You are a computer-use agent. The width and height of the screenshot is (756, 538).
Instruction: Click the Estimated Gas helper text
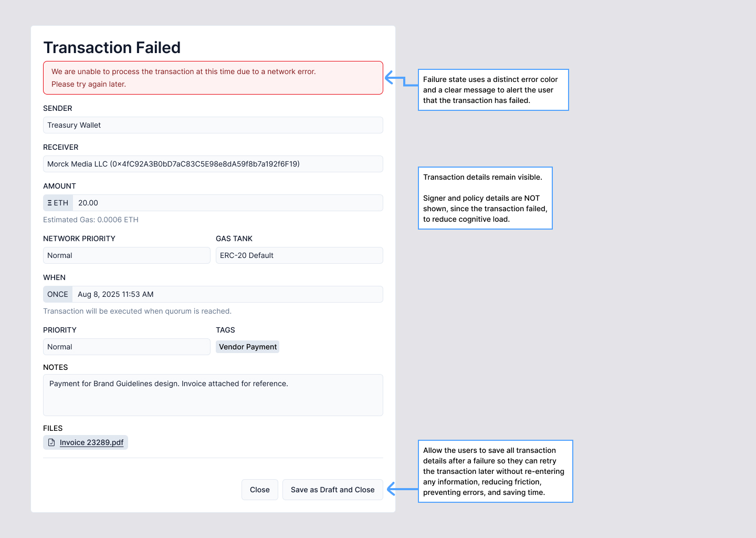90,220
